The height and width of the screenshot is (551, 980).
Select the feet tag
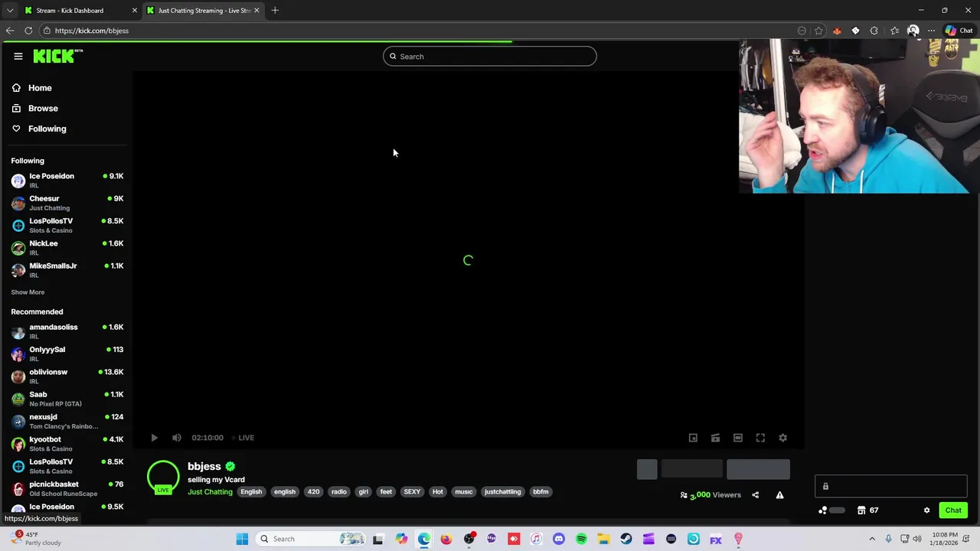pos(386,492)
